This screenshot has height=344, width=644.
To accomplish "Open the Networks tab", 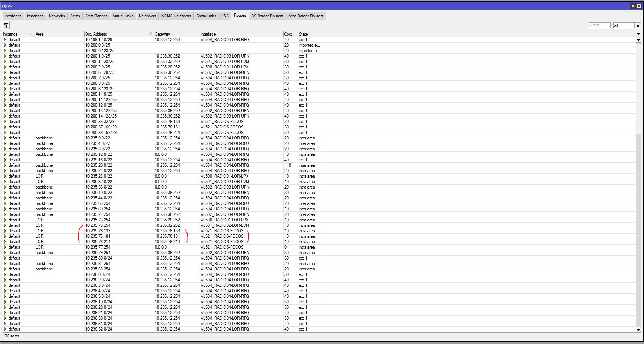I will [57, 16].
